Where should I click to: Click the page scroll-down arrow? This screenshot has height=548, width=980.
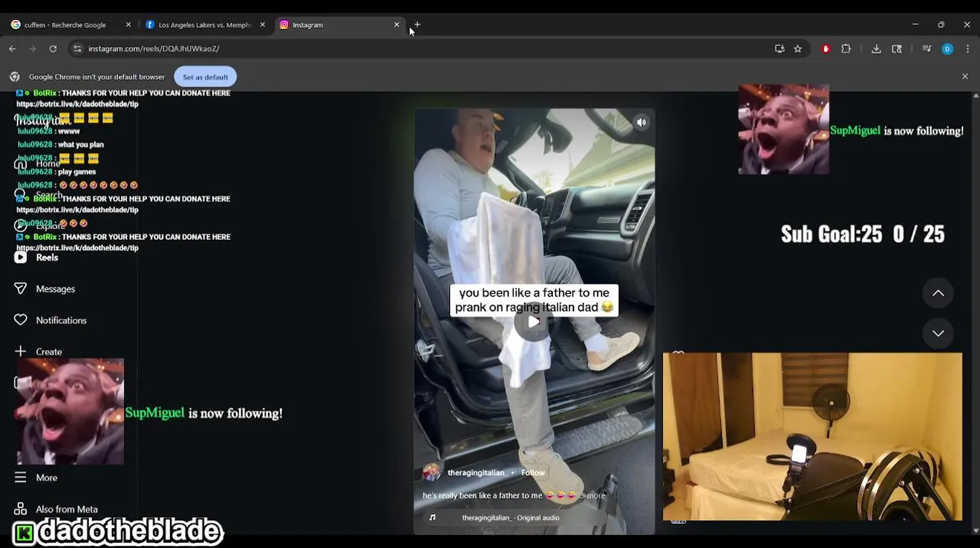tap(975, 530)
